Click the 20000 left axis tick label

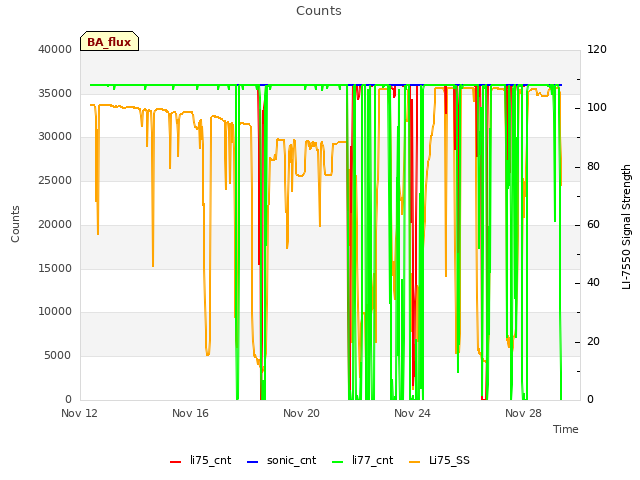55,224
